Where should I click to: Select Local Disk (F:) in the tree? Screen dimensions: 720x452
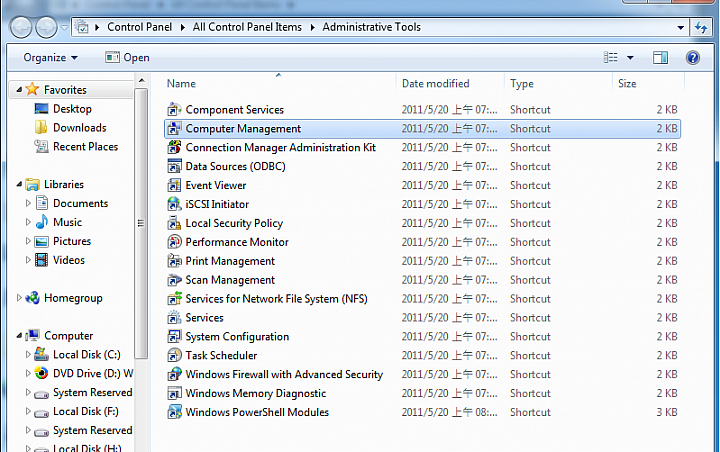pyautogui.click(x=86, y=412)
